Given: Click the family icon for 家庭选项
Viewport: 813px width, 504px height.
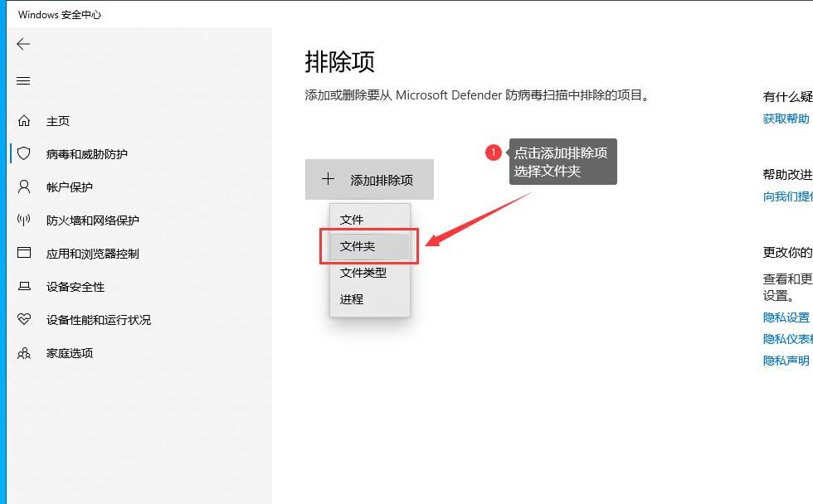Looking at the screenshot, I should [24, 353].
